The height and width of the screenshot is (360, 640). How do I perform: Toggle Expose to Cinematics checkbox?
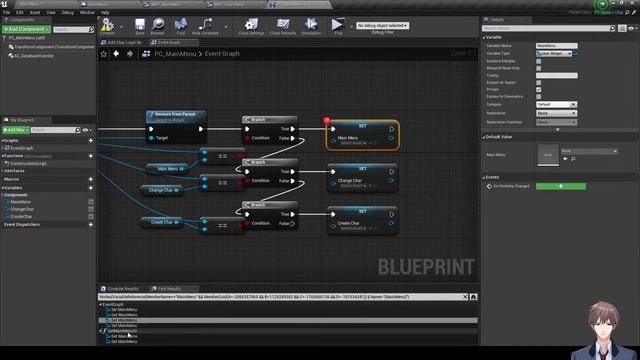point(538,96)
